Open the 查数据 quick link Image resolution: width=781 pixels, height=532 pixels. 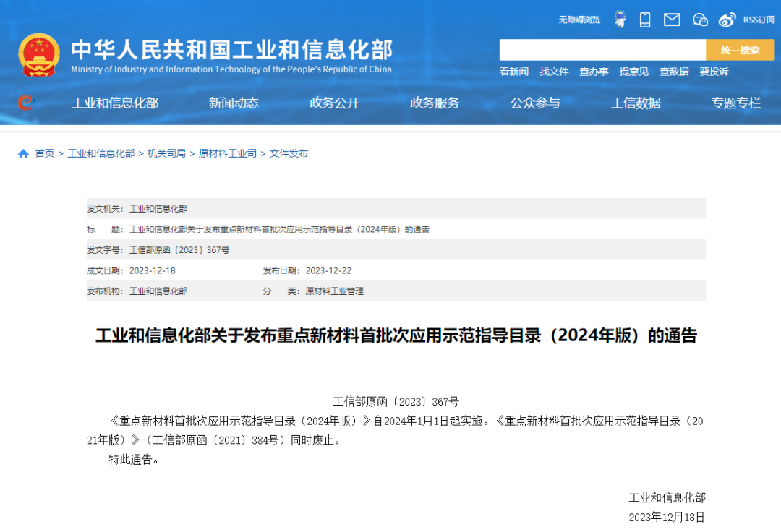pos(673,72)
